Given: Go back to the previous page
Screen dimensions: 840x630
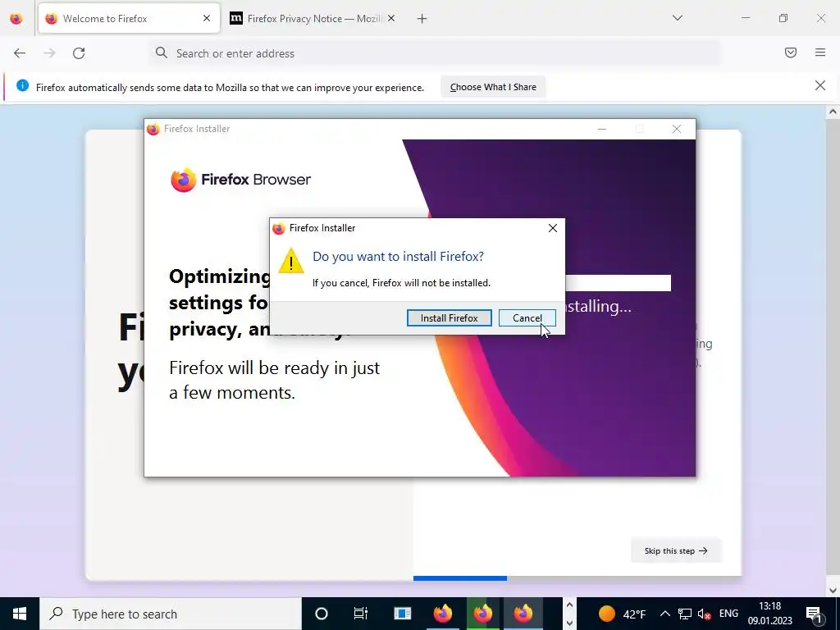Looking at the screenshot, I should coord(20,53).
